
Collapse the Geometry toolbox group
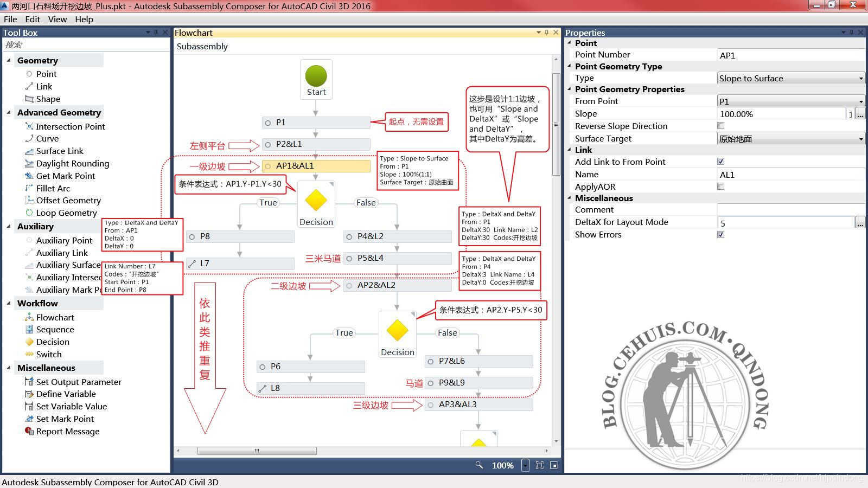coord(8,60)
